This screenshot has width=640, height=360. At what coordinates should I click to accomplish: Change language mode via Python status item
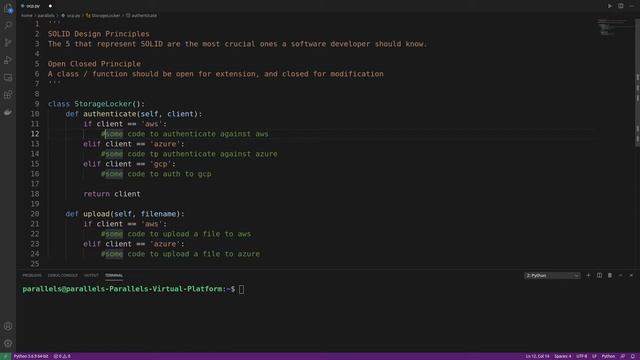[x=608, y=356]
